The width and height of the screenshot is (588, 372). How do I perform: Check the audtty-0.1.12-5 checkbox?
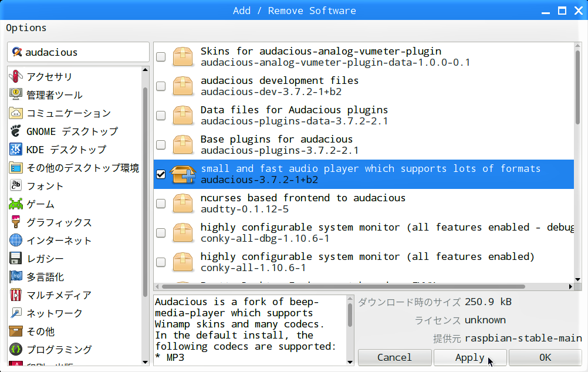161,203
